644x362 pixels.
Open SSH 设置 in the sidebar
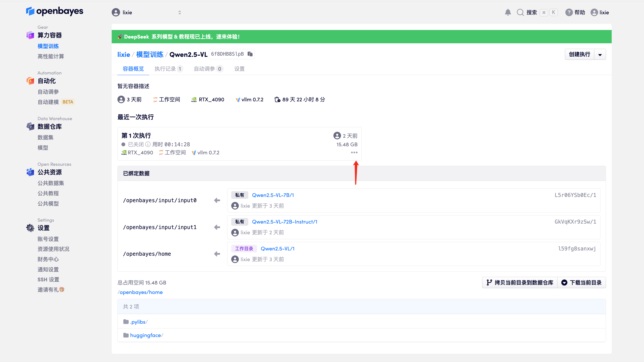(48, 280)
